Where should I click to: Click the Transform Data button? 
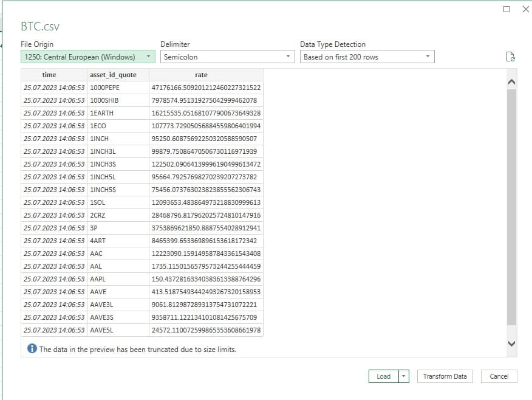click(445, 376)
